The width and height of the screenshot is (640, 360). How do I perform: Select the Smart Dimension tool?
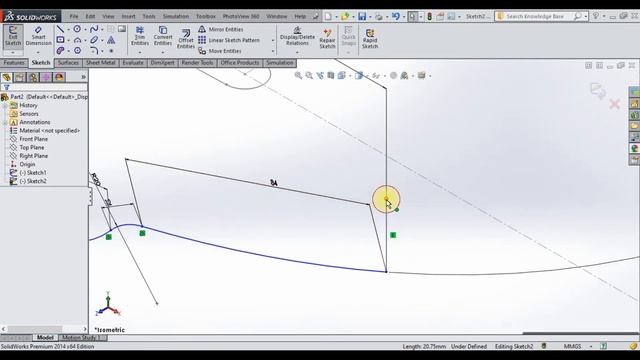click(x=38, y=36)
